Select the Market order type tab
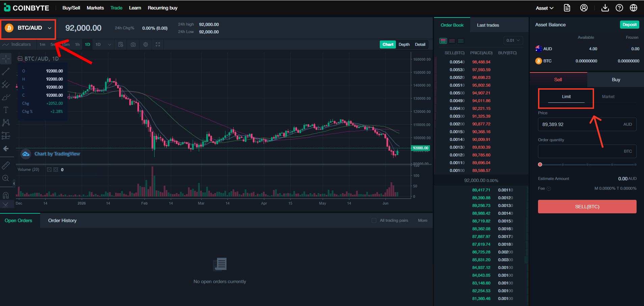 pyautogui.click(x=608, y=97)
